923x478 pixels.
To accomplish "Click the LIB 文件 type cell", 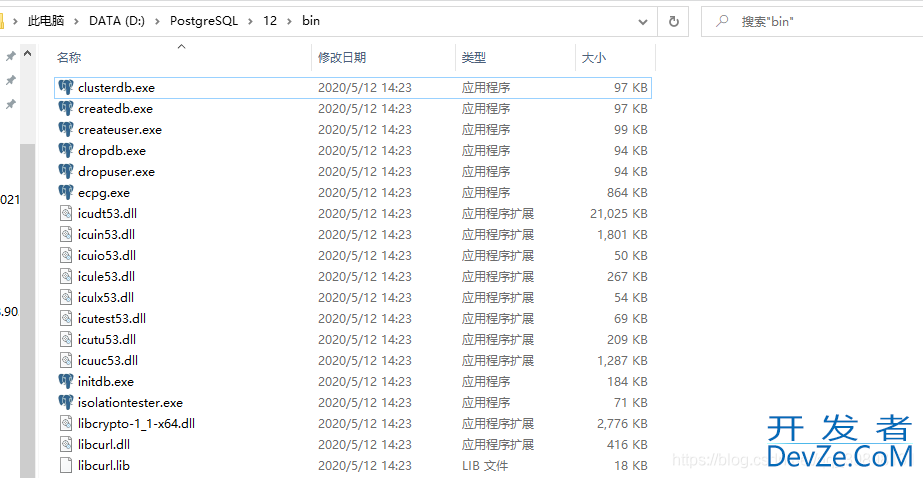I will pyautogui.click(x=486, y=466).
